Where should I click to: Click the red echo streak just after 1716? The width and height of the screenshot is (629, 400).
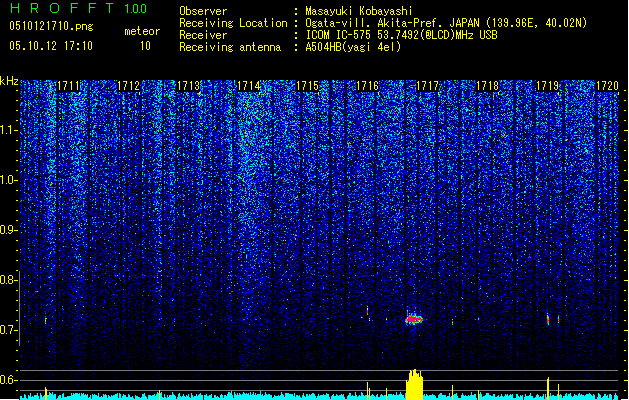[x=367, y=311]
